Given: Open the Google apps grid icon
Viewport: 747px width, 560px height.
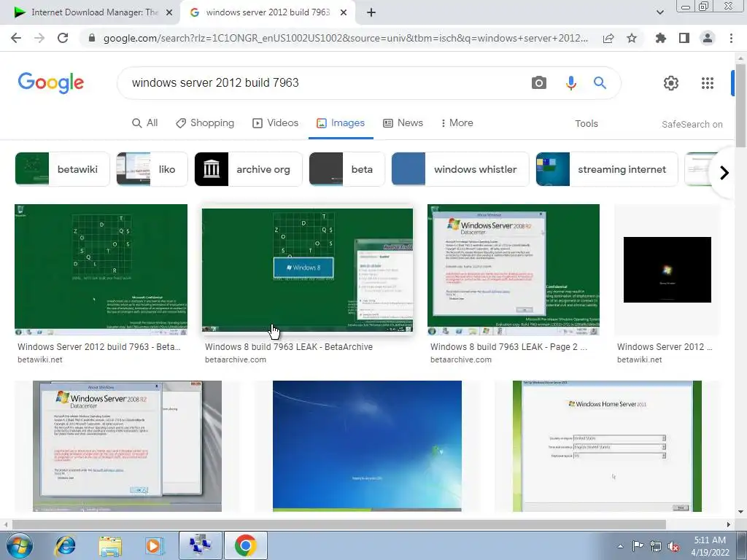Looking at the screenshot, I should click(x=708, y=83).
